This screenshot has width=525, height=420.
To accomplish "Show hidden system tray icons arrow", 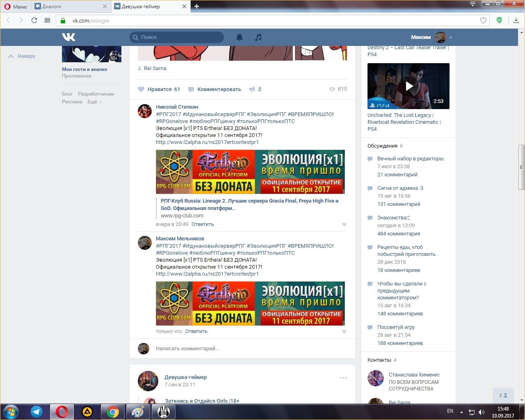I will [461, 412].
